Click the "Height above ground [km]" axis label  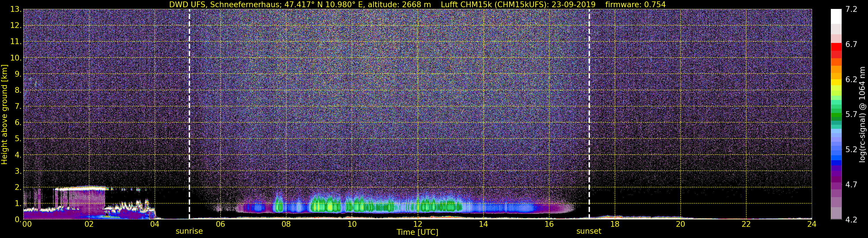(x=4, y=114)
